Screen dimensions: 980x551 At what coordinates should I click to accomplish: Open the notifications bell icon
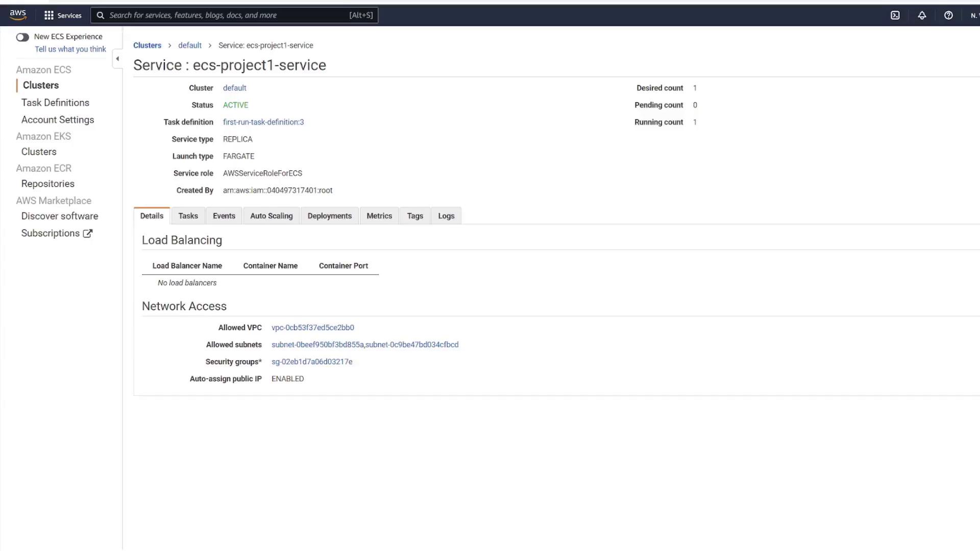click(922, 15)
